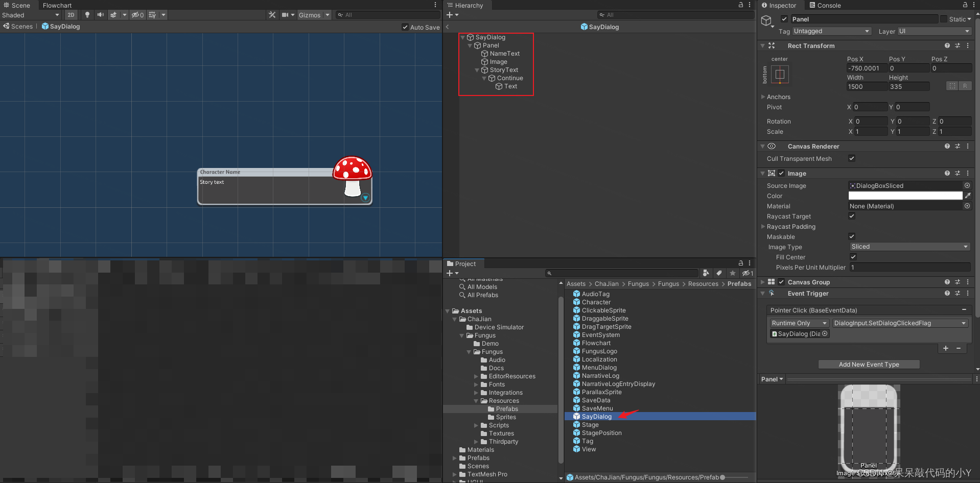This screenshot has width=980, height=483.
Task: Open Hierarchy create plus menu
Action: click(x=452, y=15)
